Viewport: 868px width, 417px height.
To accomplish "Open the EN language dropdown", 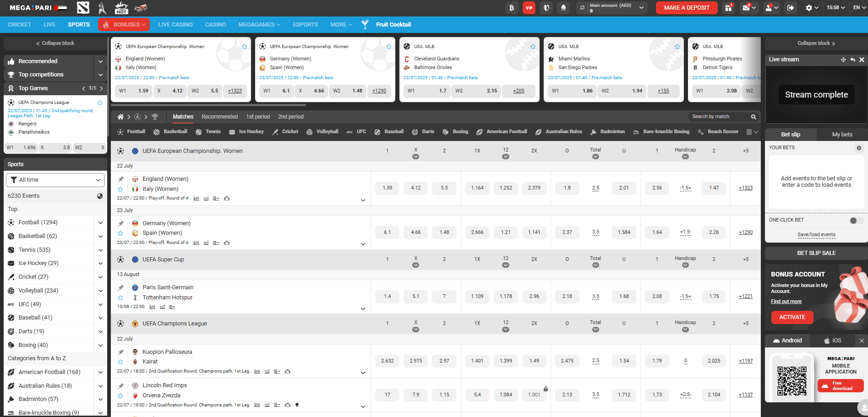I will (x=859, y=8).
